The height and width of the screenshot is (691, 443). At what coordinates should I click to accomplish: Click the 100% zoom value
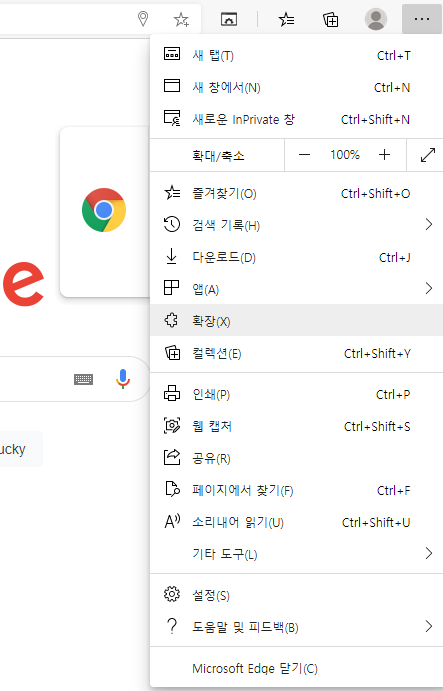345,155
